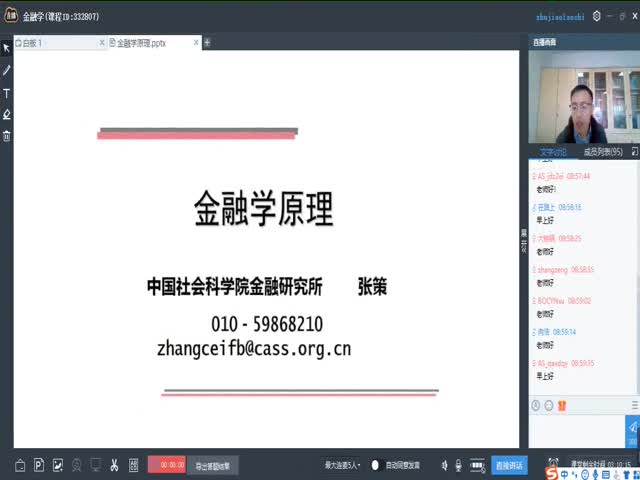Click the 导出答题结果 button
Viewport: 640px width, 480px height.
click(x=213, y=465)
